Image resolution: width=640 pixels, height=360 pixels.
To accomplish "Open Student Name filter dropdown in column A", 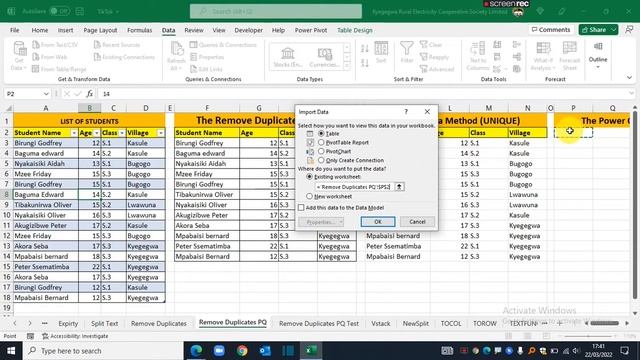I will (73, 133).
